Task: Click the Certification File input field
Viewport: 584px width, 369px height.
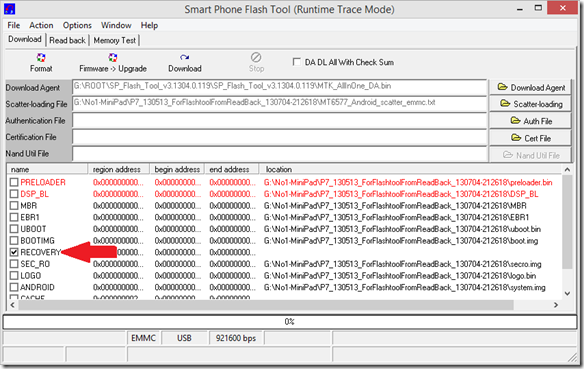Action: [279, 137]
